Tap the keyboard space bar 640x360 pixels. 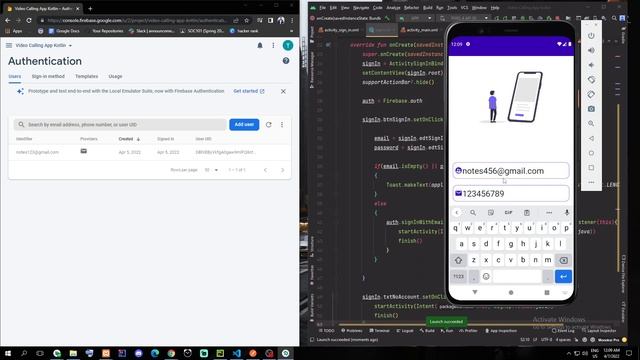517,276
